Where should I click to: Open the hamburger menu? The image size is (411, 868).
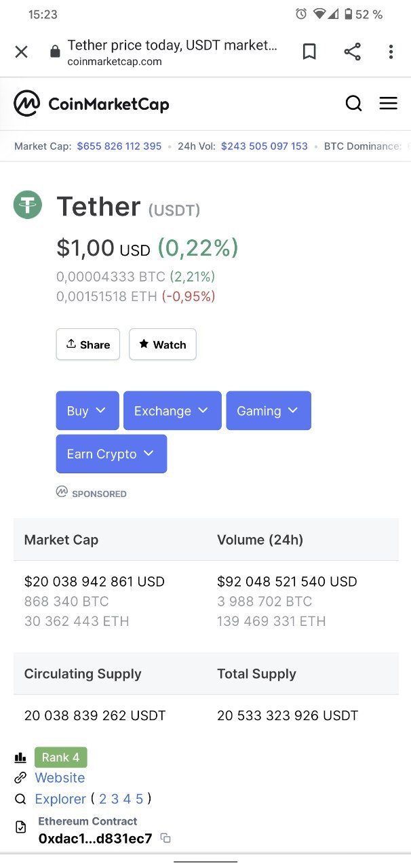tap(388, 103)
